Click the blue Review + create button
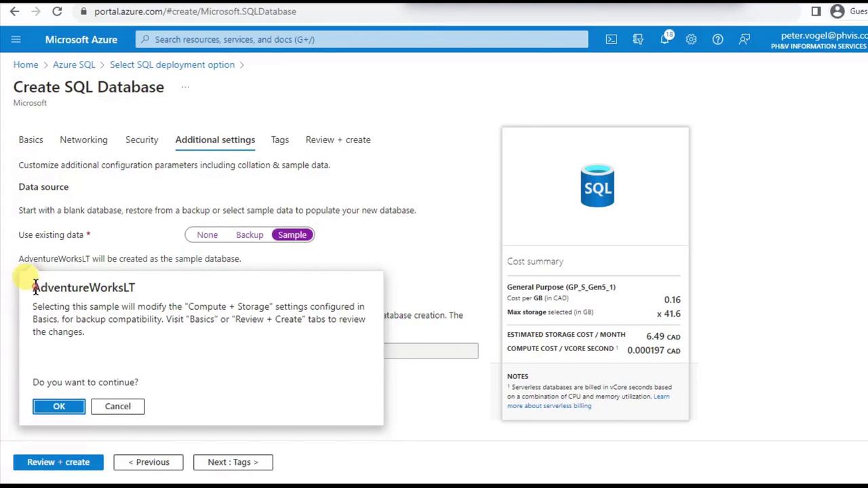This screenshot has height=488, width=868. point(58,462)
